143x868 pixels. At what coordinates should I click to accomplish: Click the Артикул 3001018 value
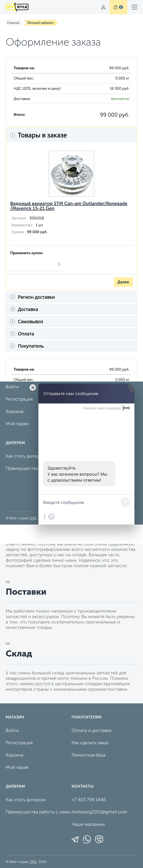(36, 218)
